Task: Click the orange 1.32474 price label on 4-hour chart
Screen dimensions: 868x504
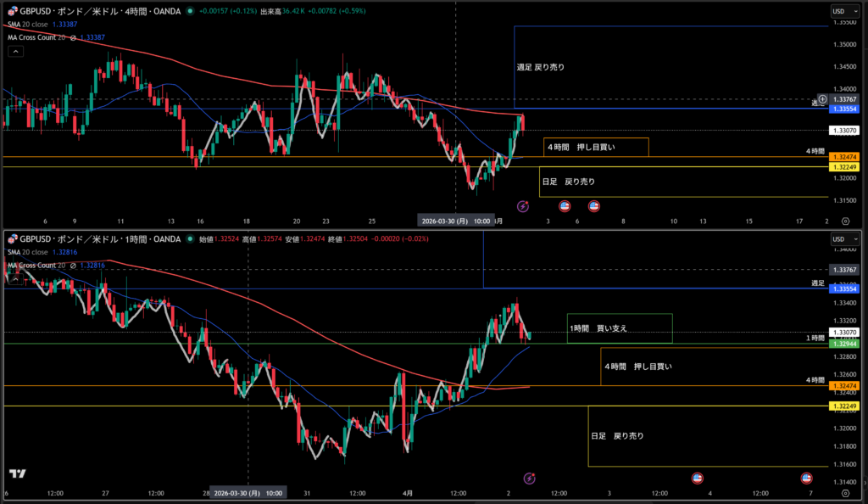Action: (844, 158)
